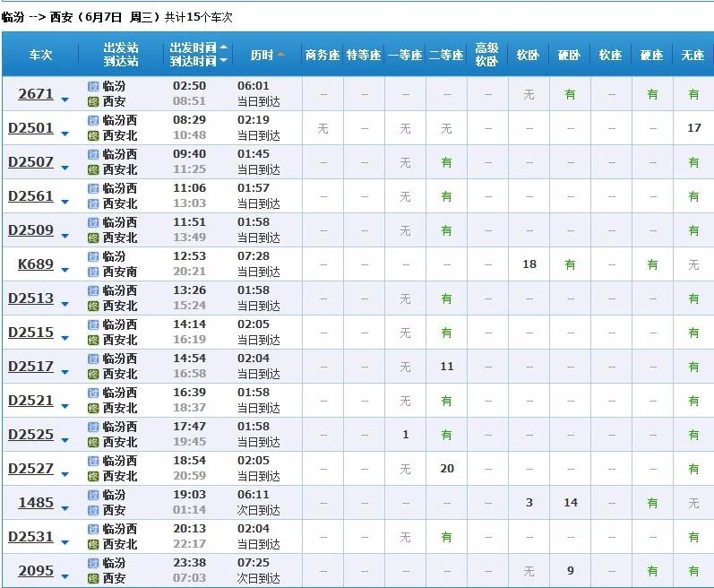This screenshot has width=714, height=588.
Task: Click the icon beside 临汾 in row 2095
Action: [x=93, y=564]
